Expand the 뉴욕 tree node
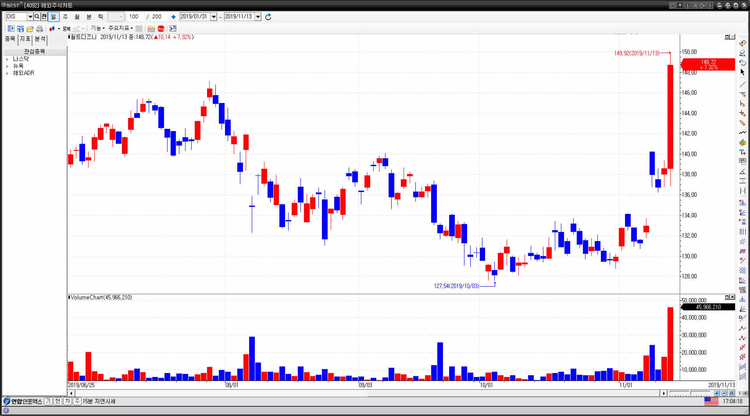 coord(7,66)
